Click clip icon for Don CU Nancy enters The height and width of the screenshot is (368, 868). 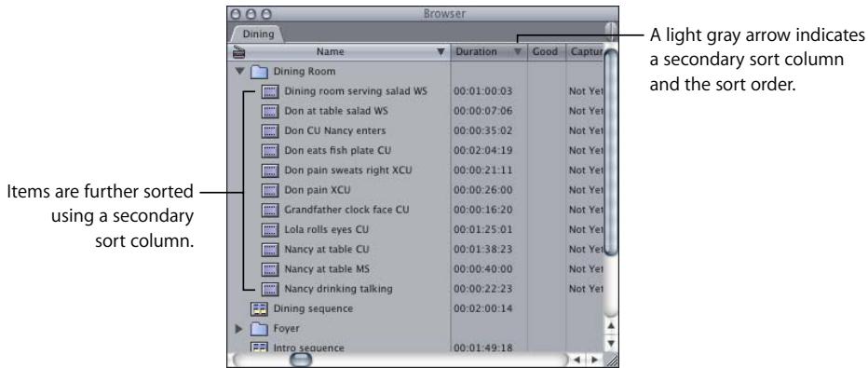pos(270,131)
